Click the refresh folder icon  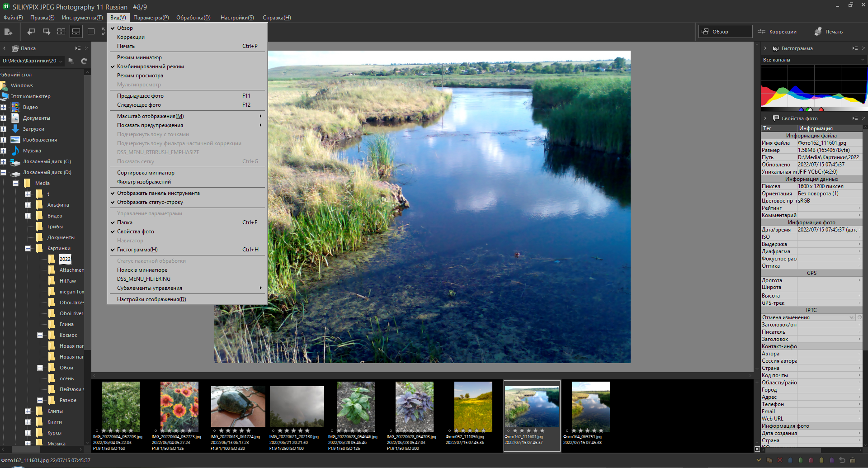coord(84,61)
